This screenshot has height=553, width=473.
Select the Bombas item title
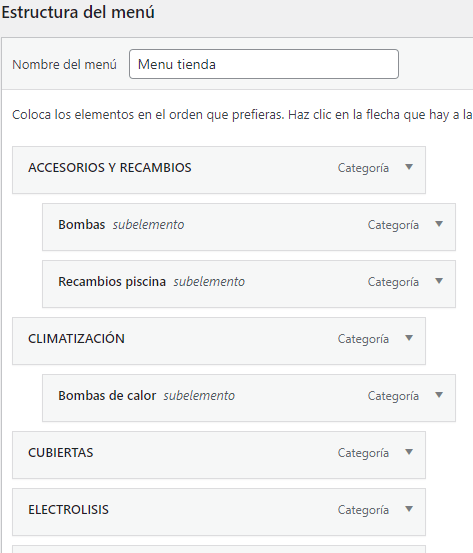[82, 225]
